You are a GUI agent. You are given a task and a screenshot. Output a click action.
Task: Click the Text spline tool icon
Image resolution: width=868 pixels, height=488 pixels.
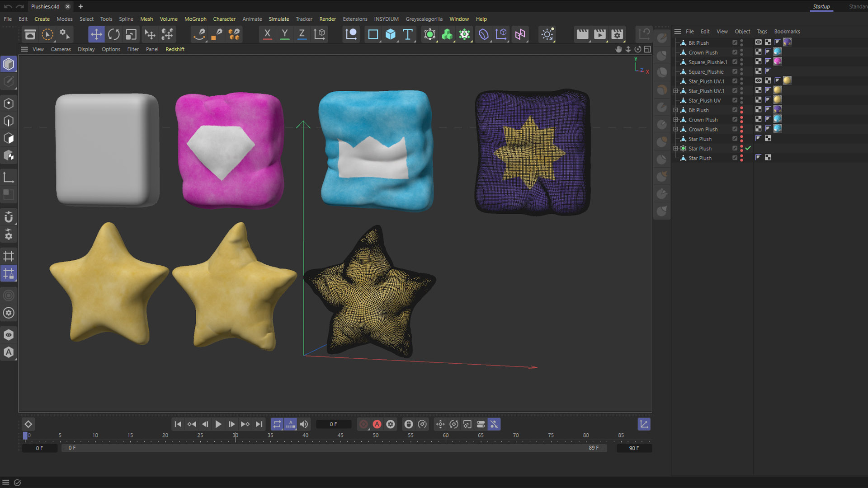click(x=407, y=34)
